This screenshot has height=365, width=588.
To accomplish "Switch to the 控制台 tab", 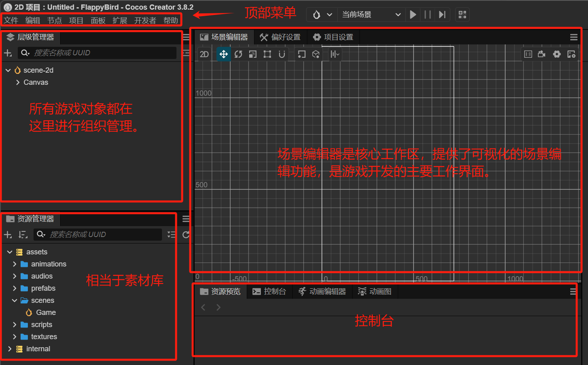I will (269, 292).
